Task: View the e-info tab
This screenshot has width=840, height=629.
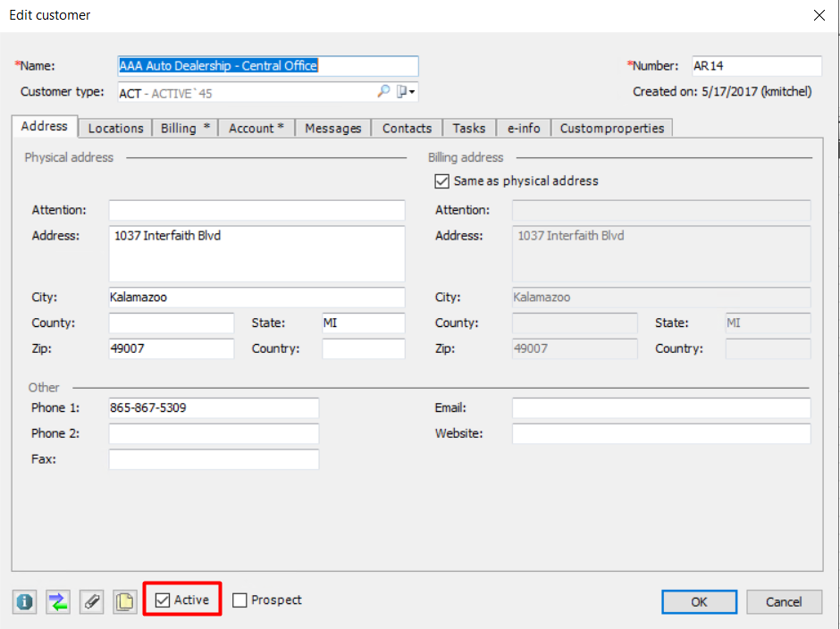Action: point(524,129)
